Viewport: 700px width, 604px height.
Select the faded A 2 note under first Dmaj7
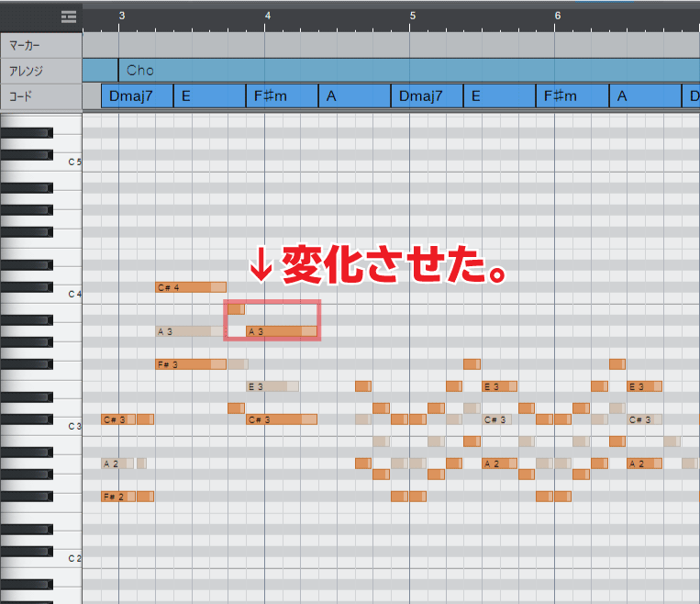click(117, 464)
